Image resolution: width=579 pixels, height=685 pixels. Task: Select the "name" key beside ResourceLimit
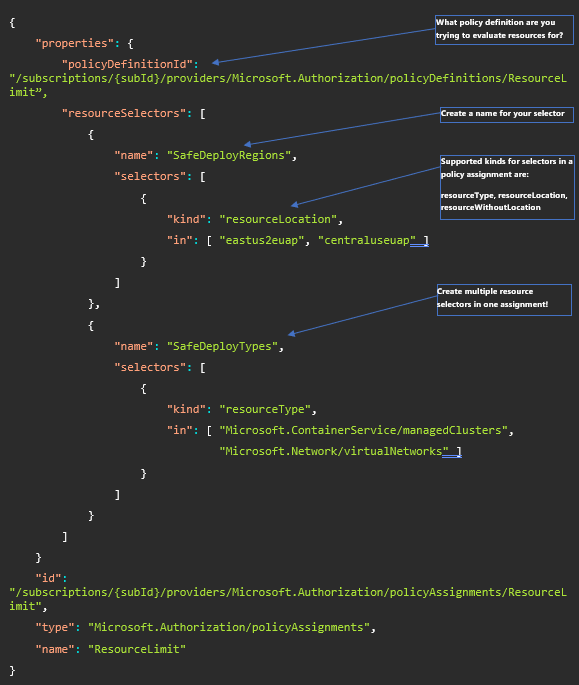tap(55, 649)
